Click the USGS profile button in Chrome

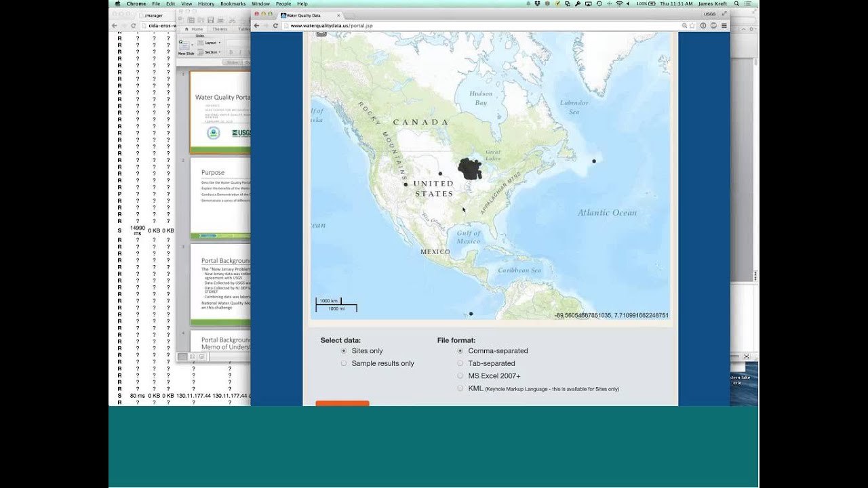(x=709, y=14)
